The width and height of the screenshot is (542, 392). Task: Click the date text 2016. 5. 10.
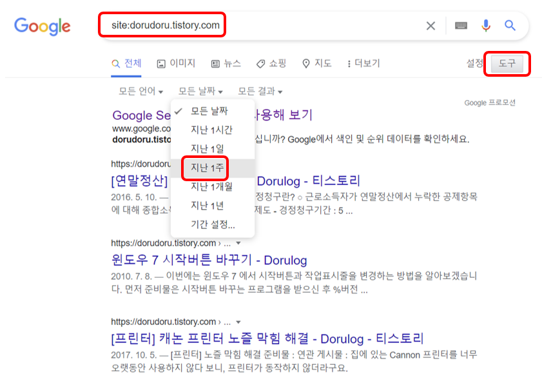click(134, 197)
